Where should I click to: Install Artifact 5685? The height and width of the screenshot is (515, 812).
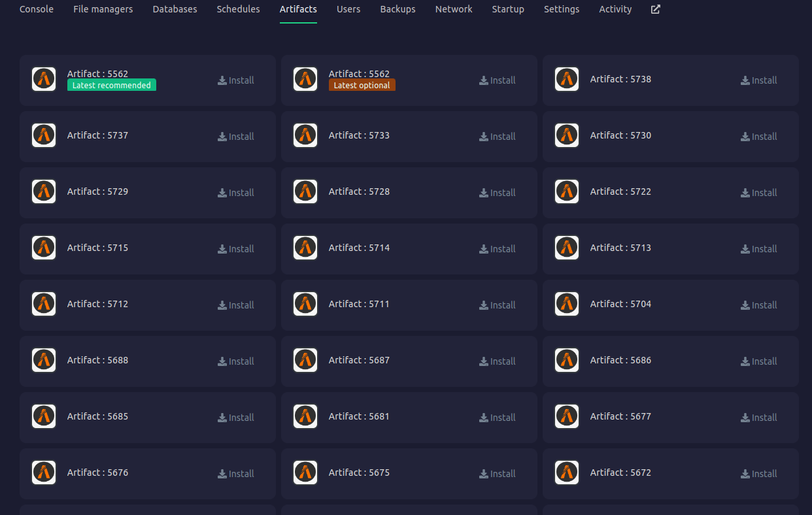[x=236, y=418]
